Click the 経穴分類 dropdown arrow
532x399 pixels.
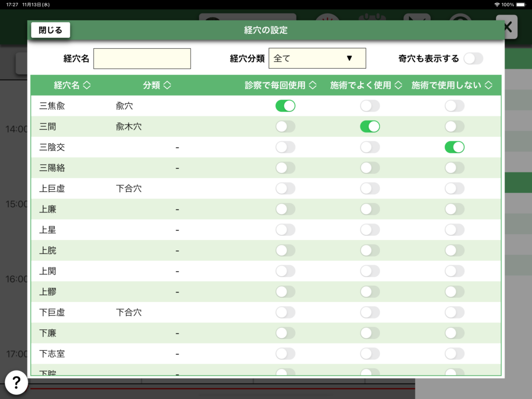pos(349,59)
